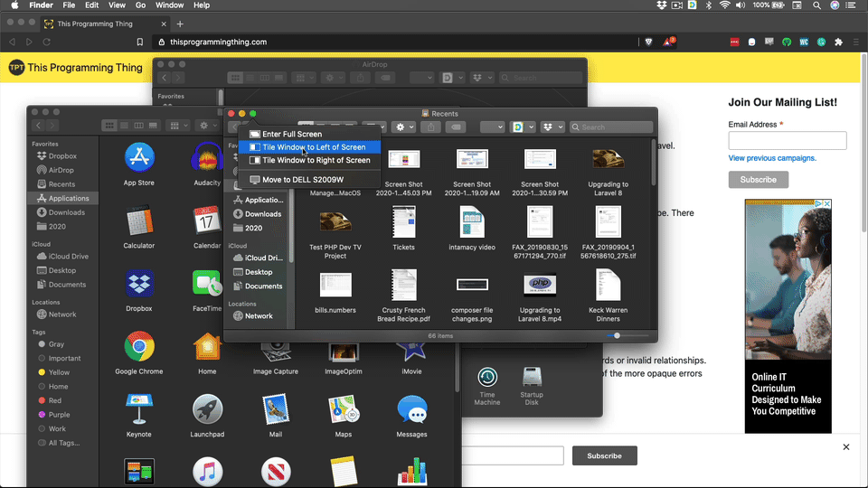Open group-by dropdown in Applications window

pos(179,126)
